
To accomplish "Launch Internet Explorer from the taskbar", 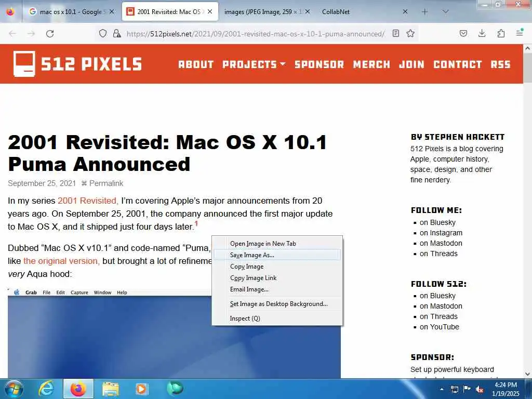I will pos(46,389).
